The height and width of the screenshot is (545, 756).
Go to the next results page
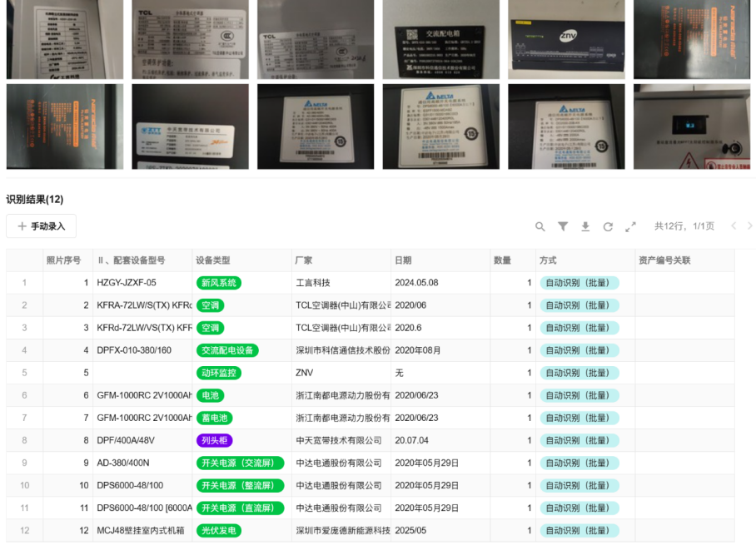point(749,226)
